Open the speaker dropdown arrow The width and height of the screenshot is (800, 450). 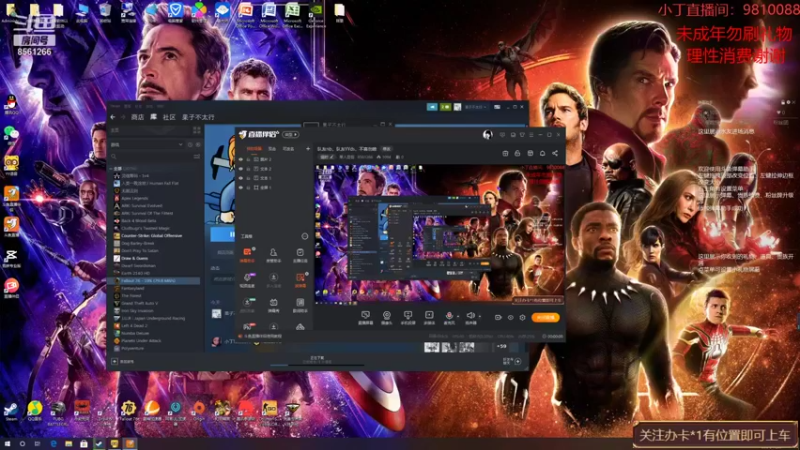(x=479, y=316)
